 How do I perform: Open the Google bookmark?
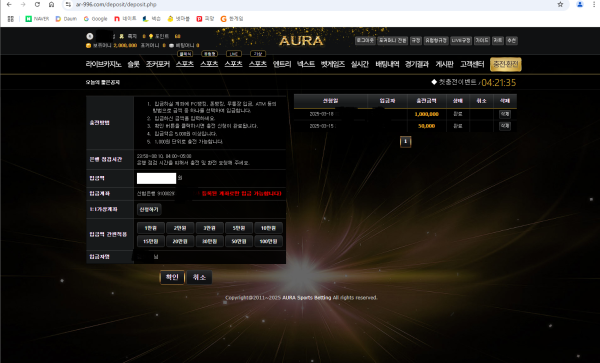[95, 18]
